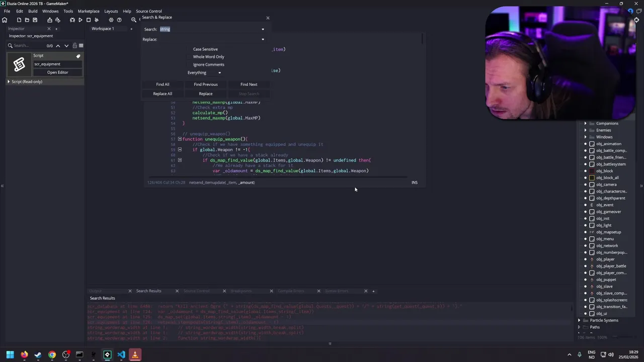644x362 pixels.
Task: Enable the Ignore Comments checkbox
Action: click(190, 64)
